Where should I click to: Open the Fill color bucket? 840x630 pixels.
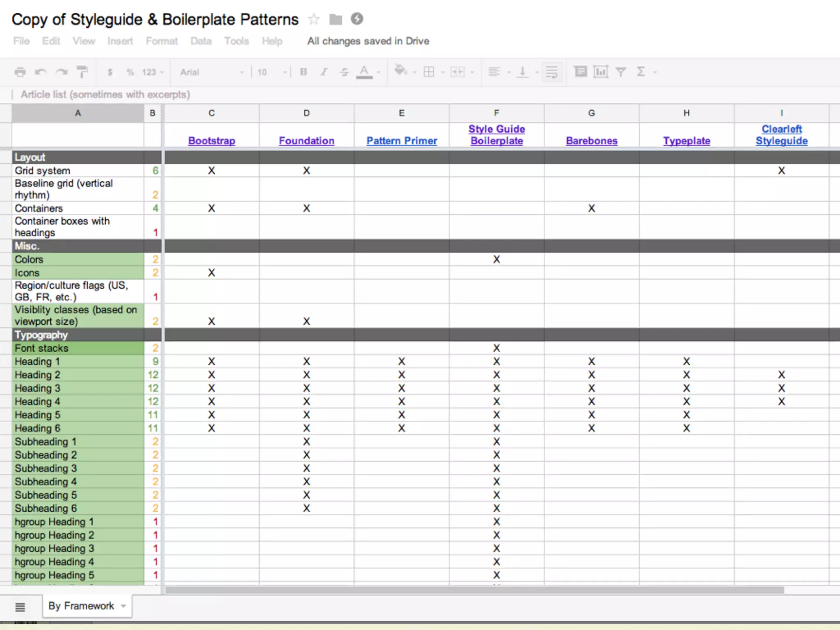pyautogui.click(x=400, y=71)
